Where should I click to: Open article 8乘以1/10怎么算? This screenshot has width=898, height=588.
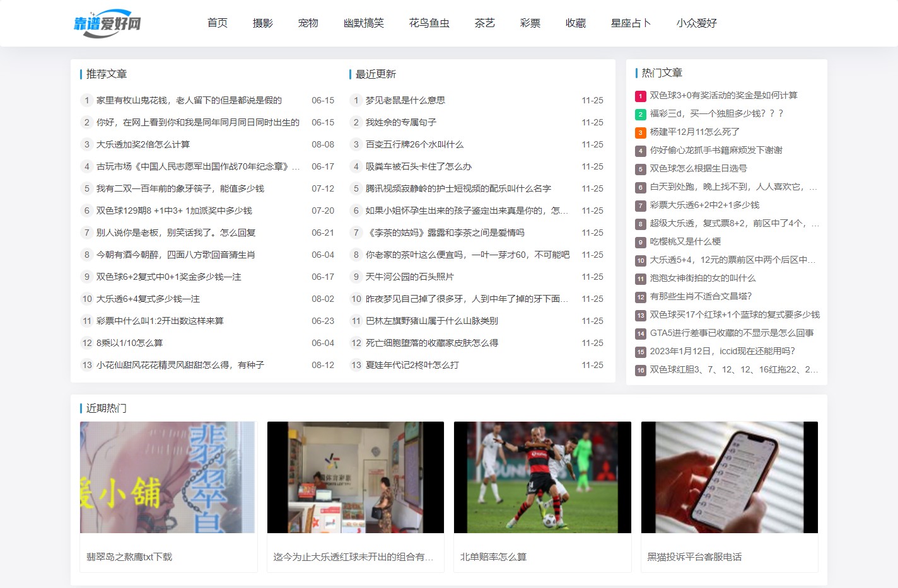(x=129, y=343)
